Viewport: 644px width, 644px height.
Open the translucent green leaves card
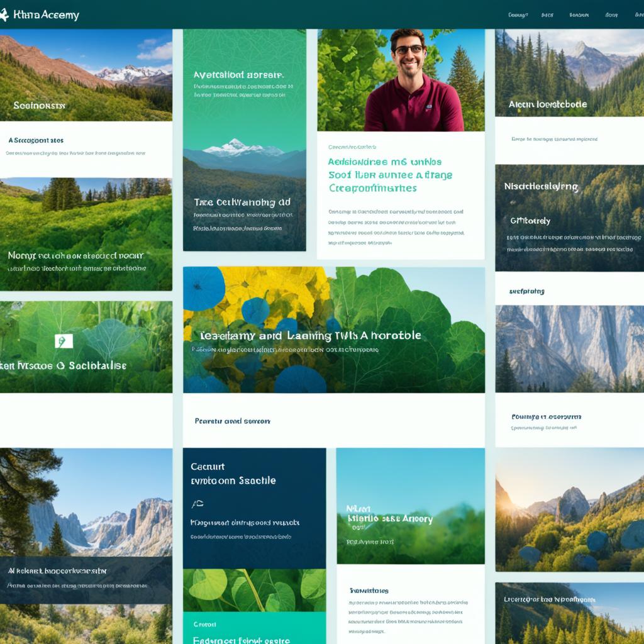point(86,347)
